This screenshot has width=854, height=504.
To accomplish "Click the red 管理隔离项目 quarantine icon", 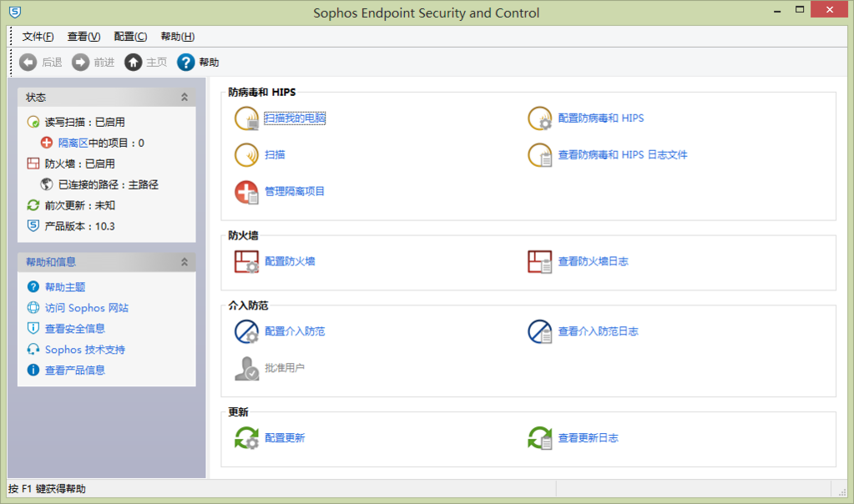I will click(x=247, y=192).
